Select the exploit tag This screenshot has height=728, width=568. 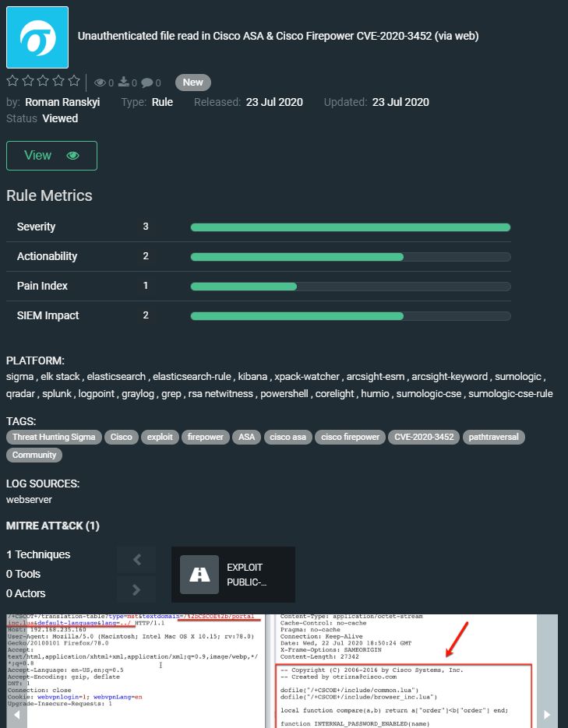click(160, 437)
